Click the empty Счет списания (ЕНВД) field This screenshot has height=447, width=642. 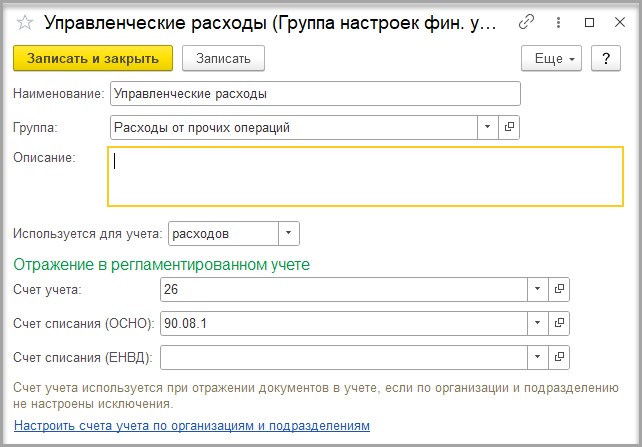tap(344, 357)
